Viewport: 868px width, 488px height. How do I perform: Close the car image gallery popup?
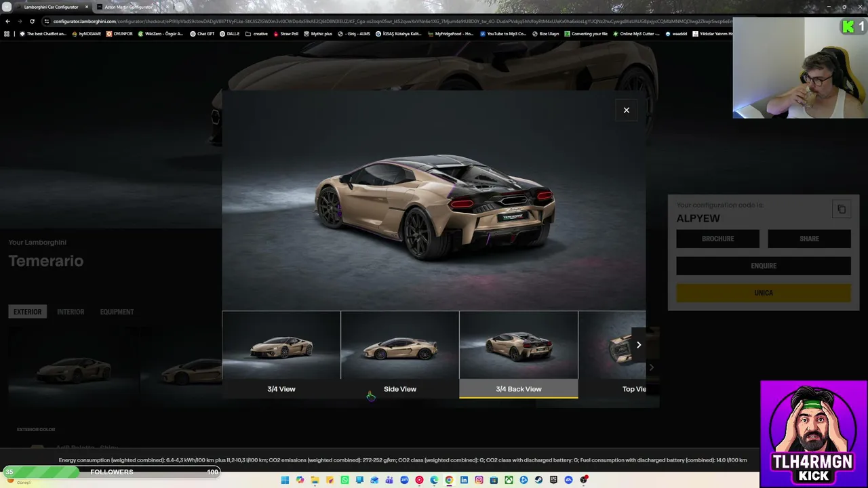pyautogui.click(x=626, y=110)
